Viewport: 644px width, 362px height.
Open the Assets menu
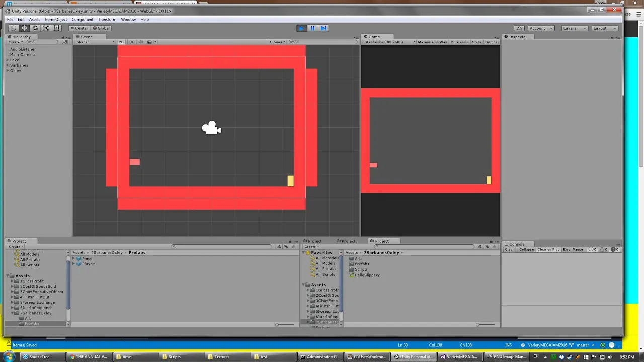pyautogui.click(x=35, y=19)
